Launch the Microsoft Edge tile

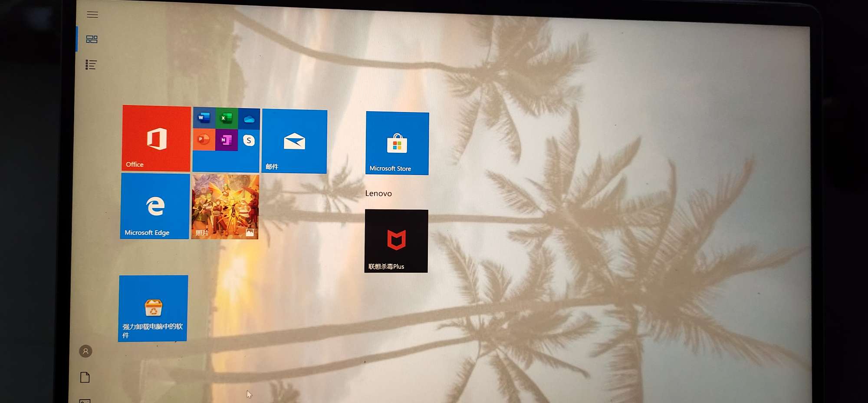click(155, 206)
